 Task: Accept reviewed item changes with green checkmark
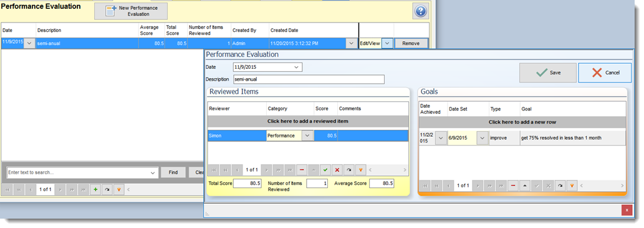click(325, 169)
